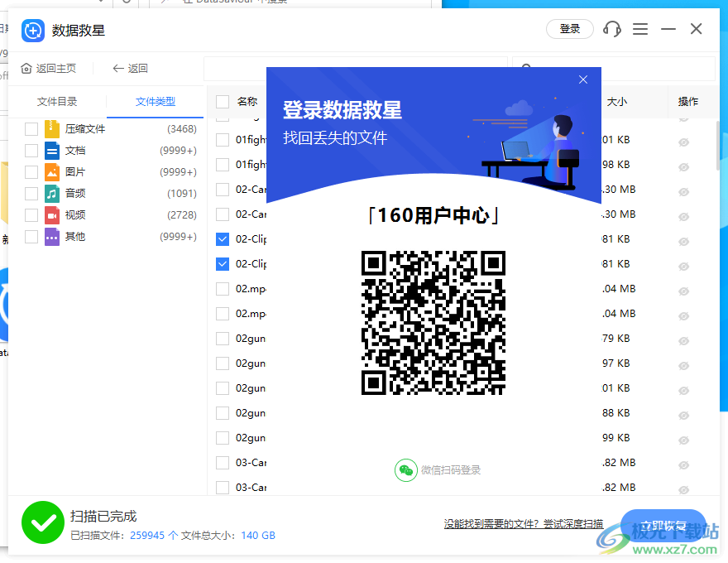Uncheck the selected 02-Clip file checkbox
Viewport: 728px width, 563px height.
222,238
